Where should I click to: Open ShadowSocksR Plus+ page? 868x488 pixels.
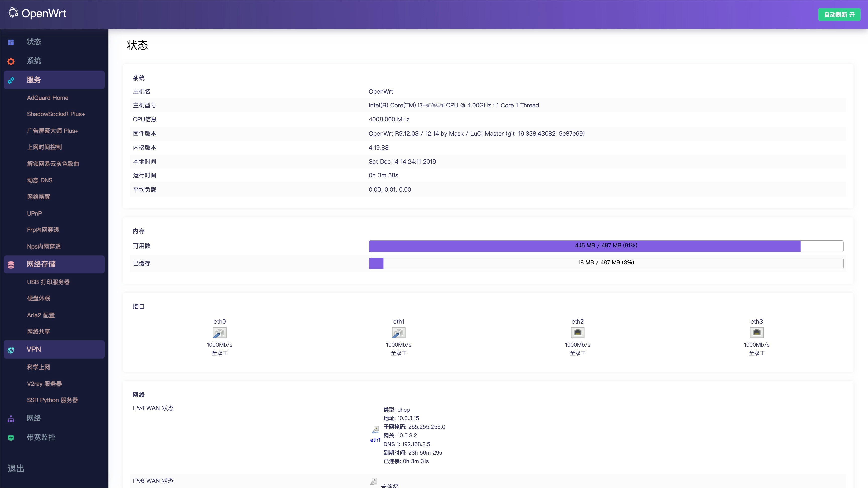[x=56, y=114]
